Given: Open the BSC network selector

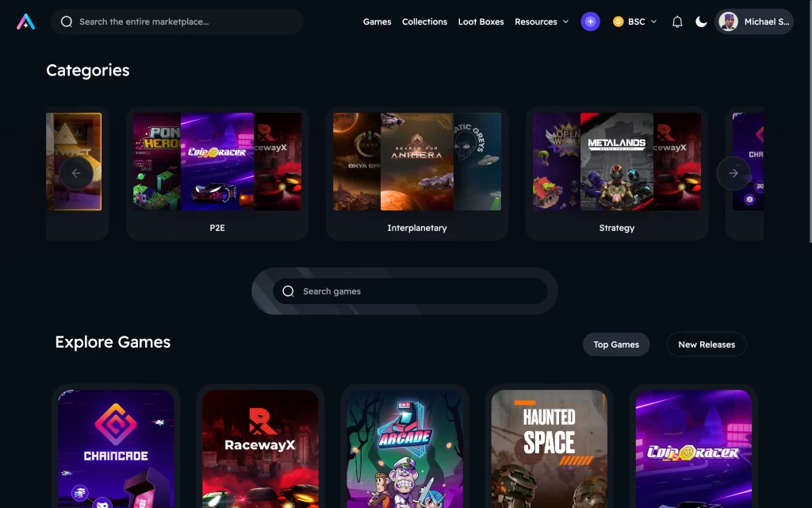Looking at the screenshot, I should 635,21.
